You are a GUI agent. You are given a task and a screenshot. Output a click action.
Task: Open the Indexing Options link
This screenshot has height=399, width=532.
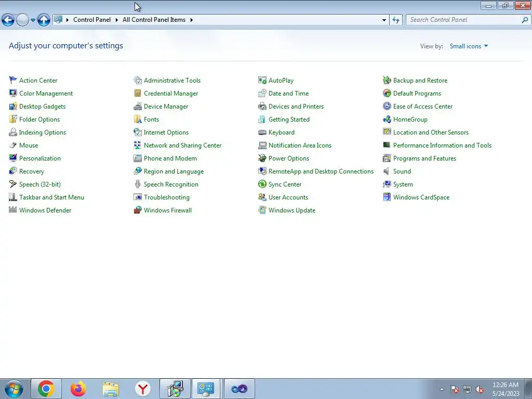click(43, 132)
